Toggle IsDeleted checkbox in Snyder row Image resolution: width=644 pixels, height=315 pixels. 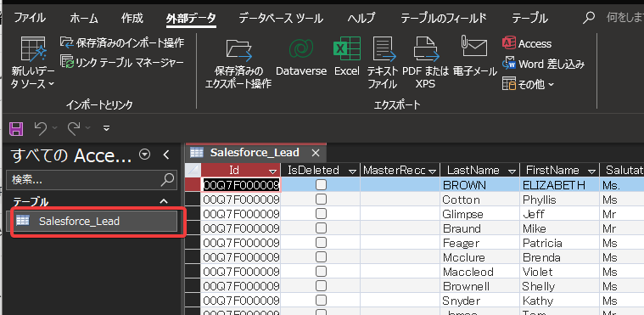click(321, 301)
